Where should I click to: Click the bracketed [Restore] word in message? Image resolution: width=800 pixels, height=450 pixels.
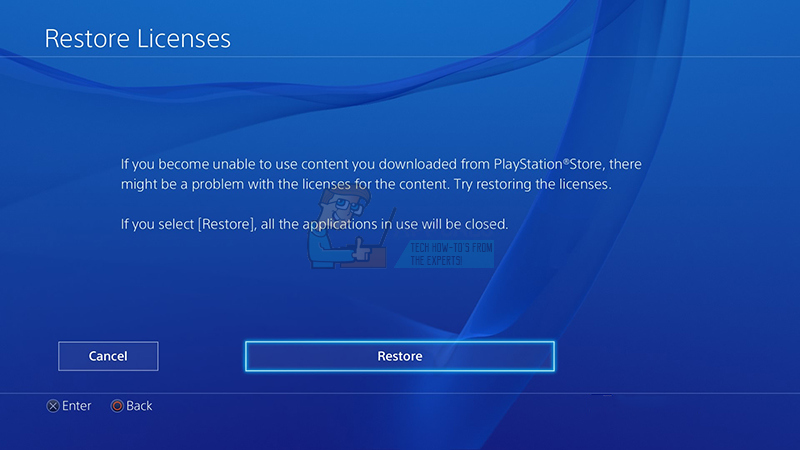(226, 224)
